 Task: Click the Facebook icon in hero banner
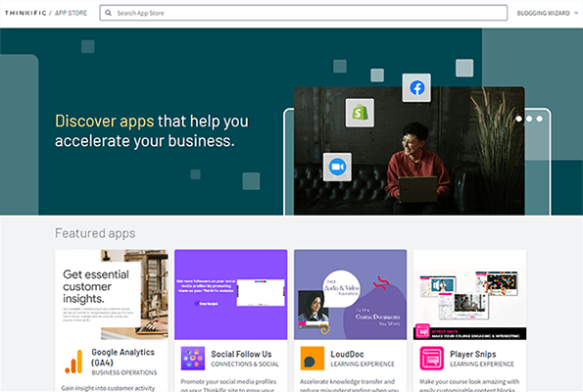click(416, 88)
